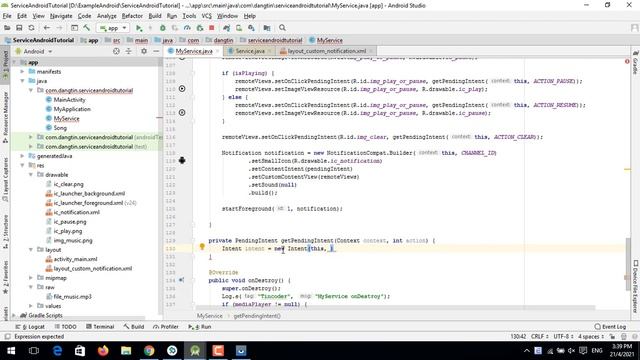Image resolution: width=640 pixels, height=360 pixels.
Task: Select MyApplication class in tree
Action: (x=72, y=109)
